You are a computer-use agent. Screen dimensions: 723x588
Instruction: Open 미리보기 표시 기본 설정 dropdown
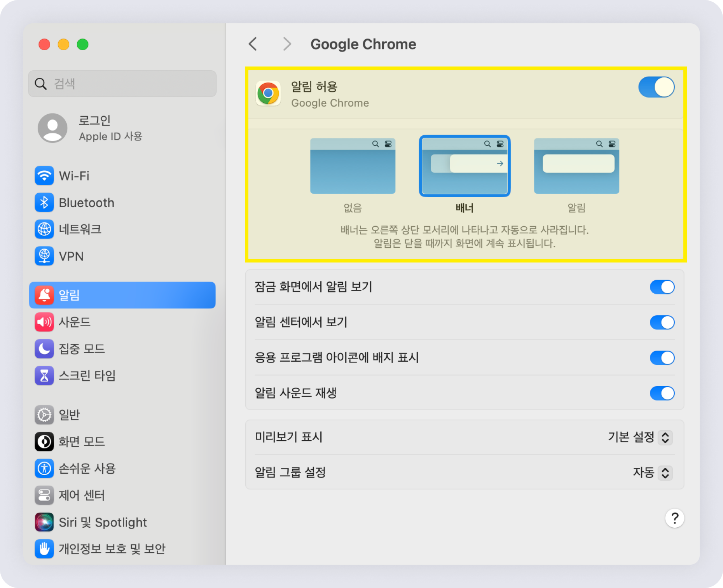tap(640, 437)
